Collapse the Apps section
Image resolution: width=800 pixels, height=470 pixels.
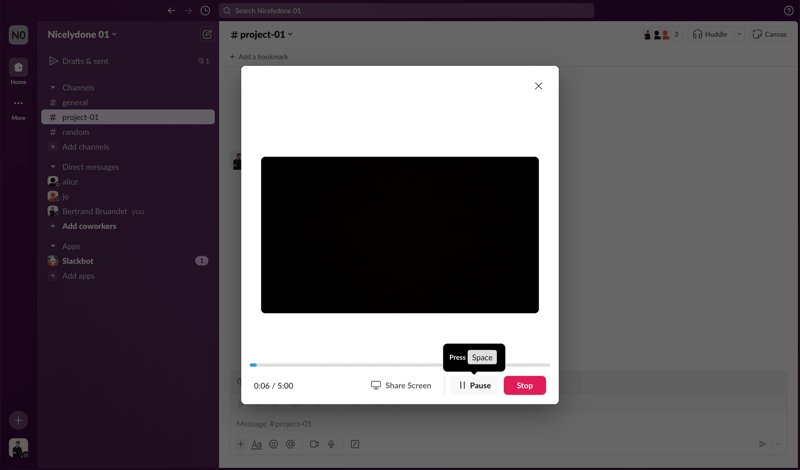click(53, 246)
